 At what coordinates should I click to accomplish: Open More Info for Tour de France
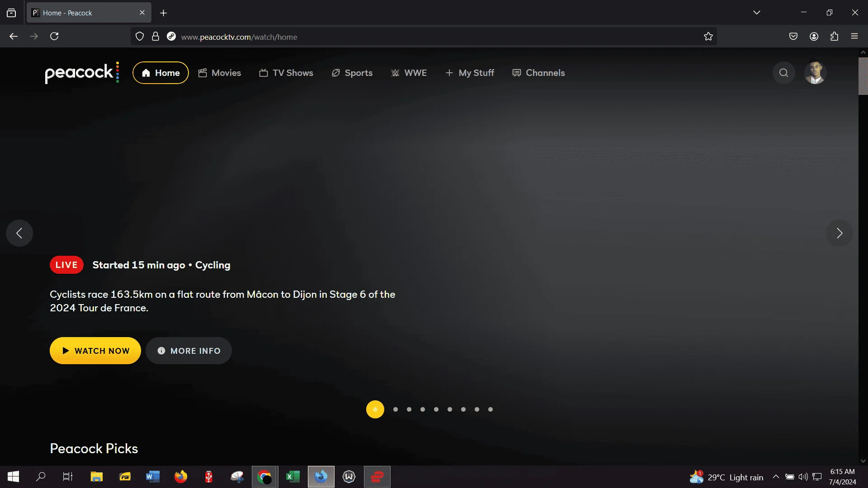(x=189, y=351)
